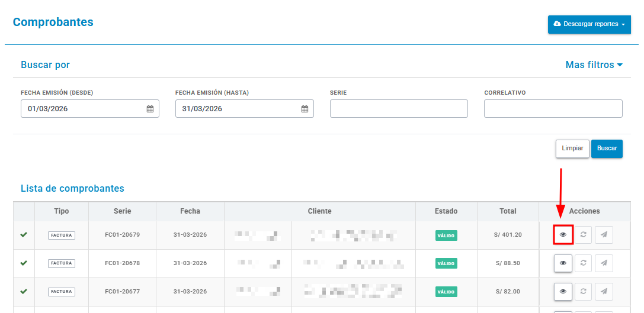
Task: Click the Fecha Emisión (Desde) date field
Action: click(90, 109)
